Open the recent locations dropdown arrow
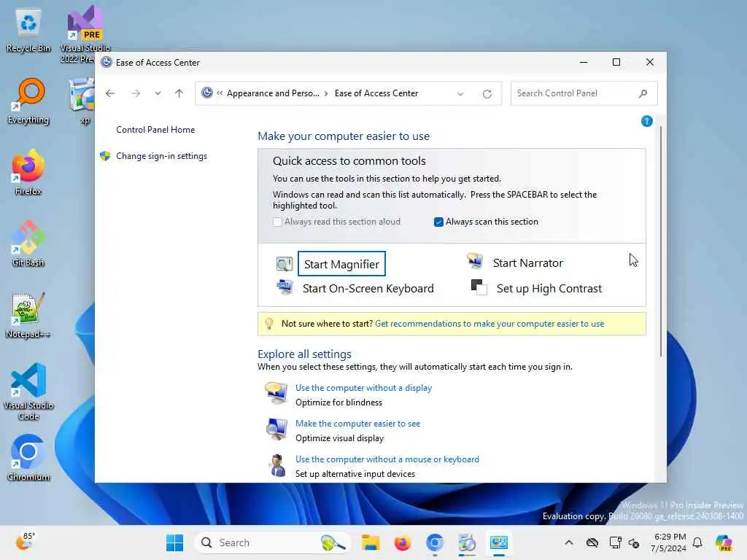The image size is (747, 560). click(158, 93)
